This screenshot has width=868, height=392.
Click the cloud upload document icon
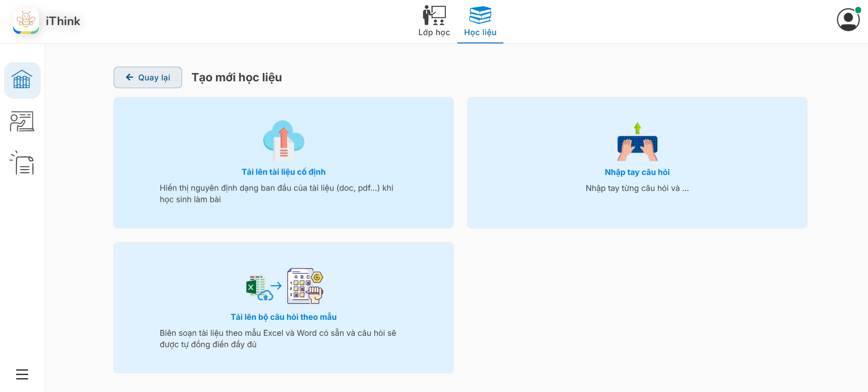[283, 141]
